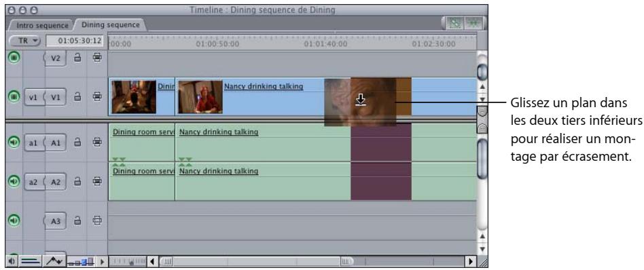
Task: Select Nancy drinking talking audio clip on A2
Action: pos(263,181)
